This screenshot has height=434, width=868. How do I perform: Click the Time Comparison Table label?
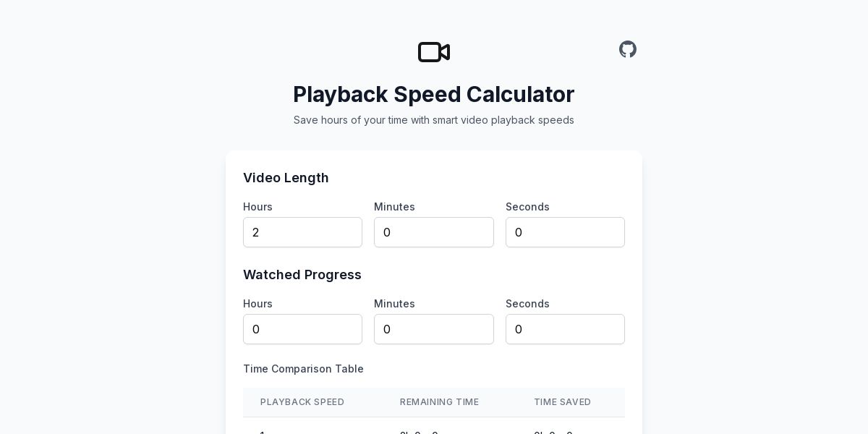303,369
